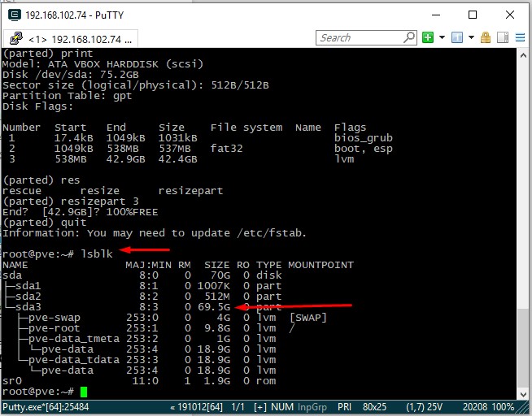Click the vertical scrollbar thumb
The width and height of the screenshot is (532, 416).
click(523, 349)
